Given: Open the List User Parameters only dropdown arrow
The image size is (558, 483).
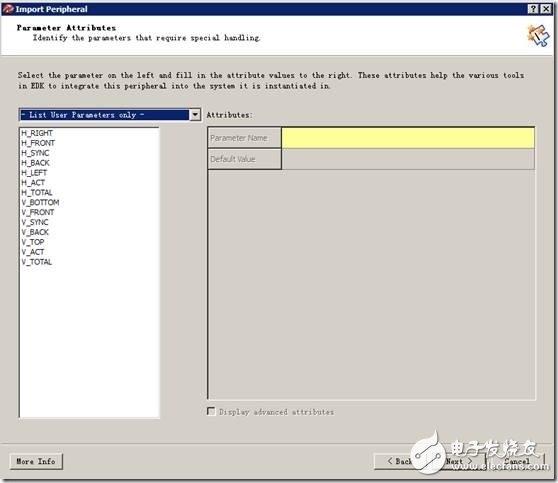Looking at the screenshot, I should [195, 115].
